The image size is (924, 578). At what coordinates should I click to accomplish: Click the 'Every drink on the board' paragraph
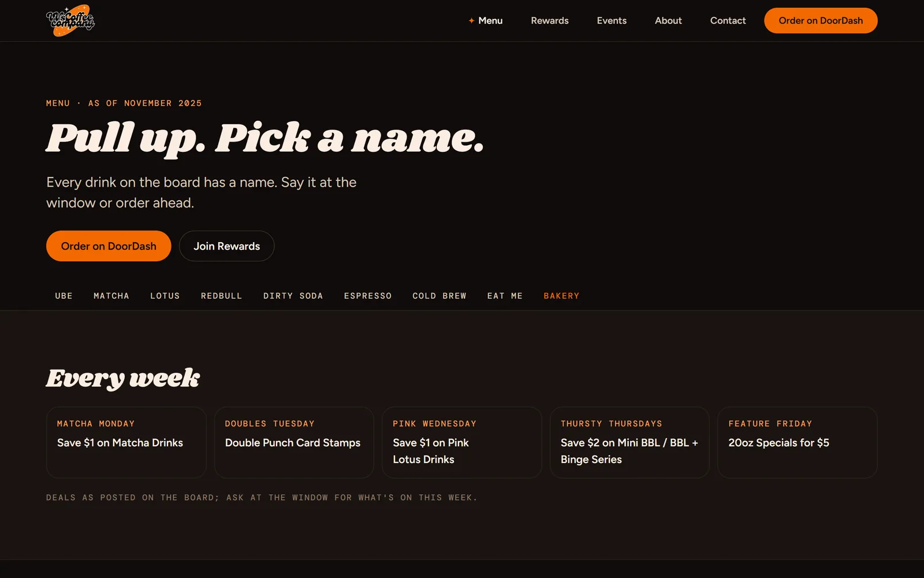pyautogui.click(x=202, y=192)
